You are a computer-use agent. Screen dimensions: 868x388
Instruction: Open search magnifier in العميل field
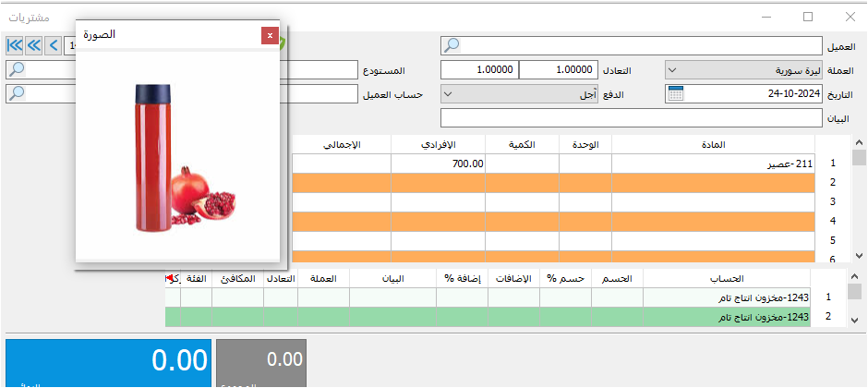click(x=452, y=45)
